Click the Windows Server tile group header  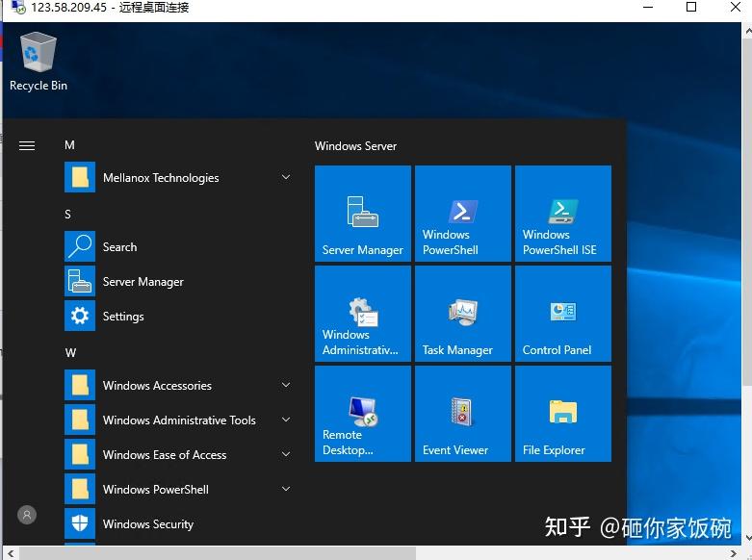(355, 145)
